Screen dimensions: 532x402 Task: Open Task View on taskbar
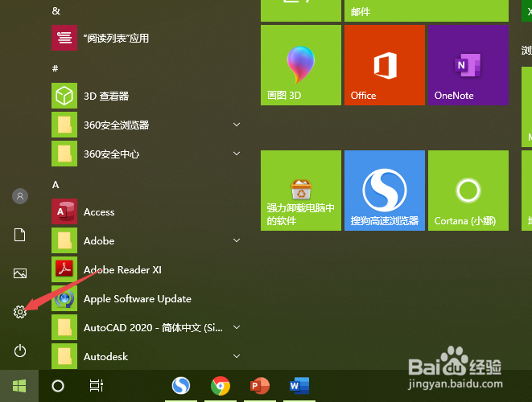[97, 386]
